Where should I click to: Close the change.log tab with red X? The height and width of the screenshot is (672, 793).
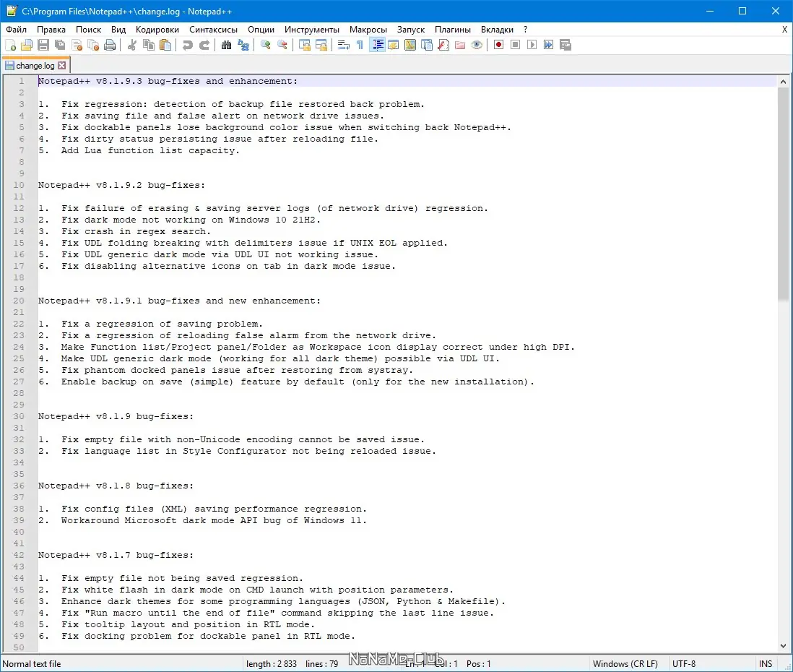tap(61, 65)
